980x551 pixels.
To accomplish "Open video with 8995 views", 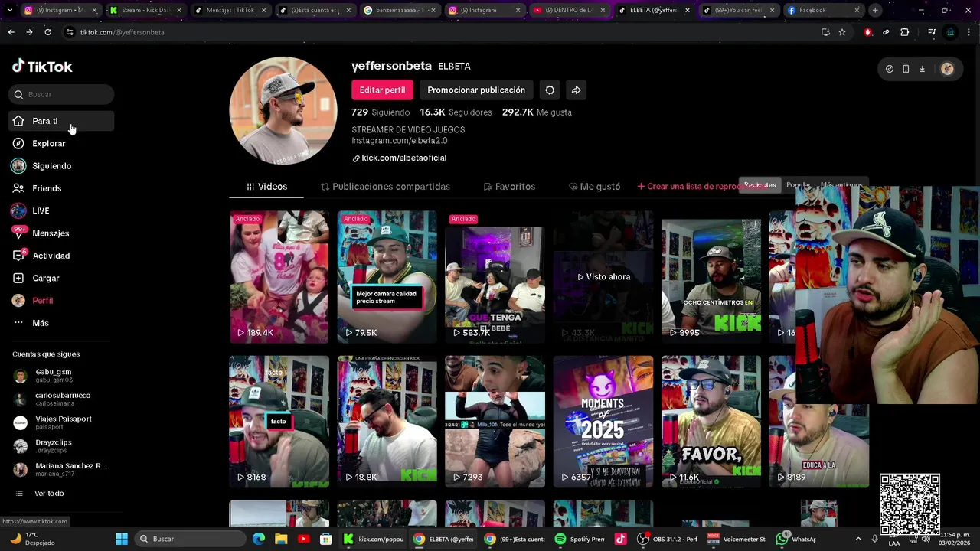I will click(711, 277).
